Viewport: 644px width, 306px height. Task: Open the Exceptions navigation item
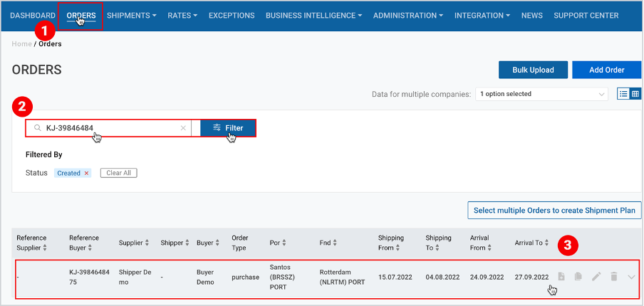point(232,16)
